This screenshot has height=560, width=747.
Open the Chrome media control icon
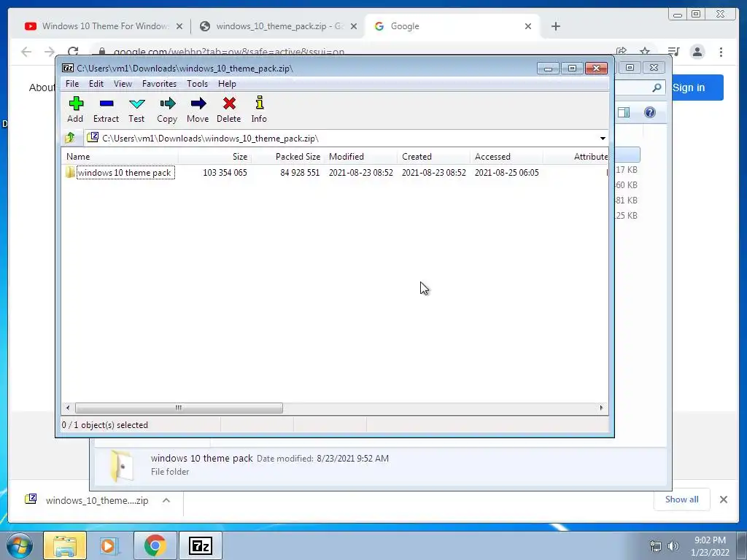[673, 52]
